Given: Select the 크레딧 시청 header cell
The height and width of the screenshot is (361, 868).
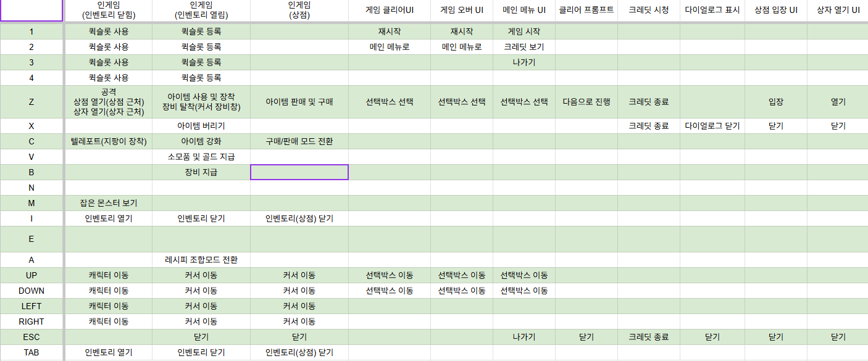Looking at the screenshot, I should tap(649, 10).
